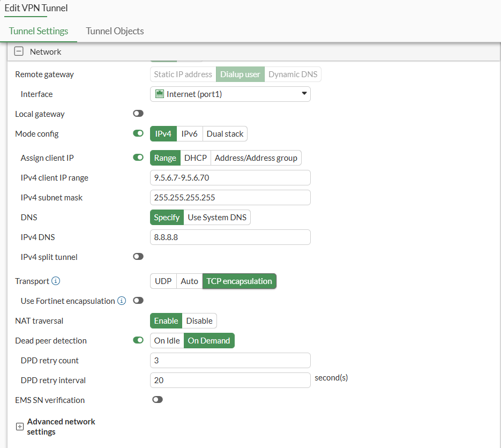
Task: Switch mode config to IPv6
Action: coord(189,133)
